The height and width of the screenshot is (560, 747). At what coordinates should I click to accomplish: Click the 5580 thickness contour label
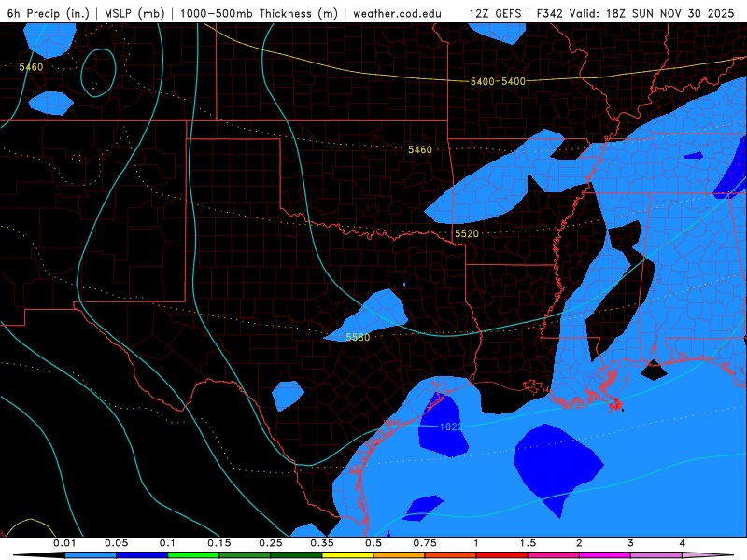point(358,337)
